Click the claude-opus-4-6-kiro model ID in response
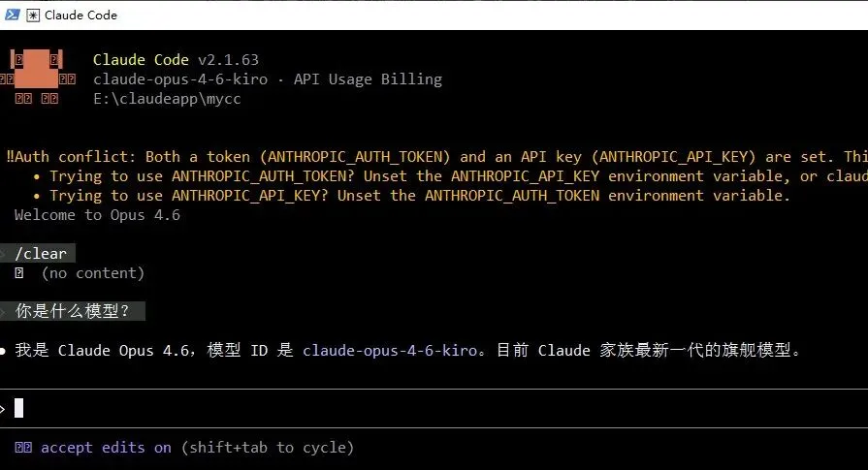The width and height of the screenshot is (868, 470). (389, 350)
